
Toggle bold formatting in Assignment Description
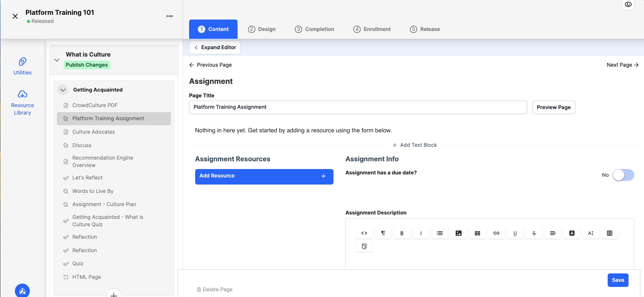tap(402, 233)
